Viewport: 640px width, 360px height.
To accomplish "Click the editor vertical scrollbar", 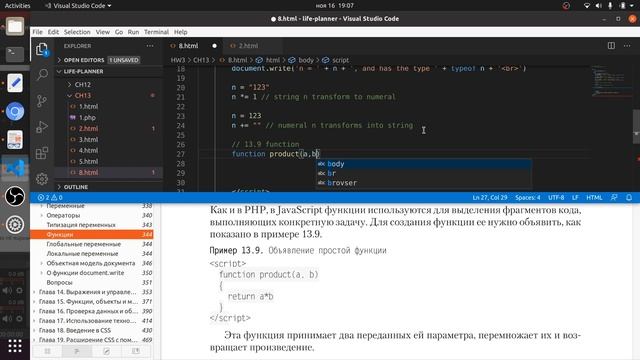I will pos(636,127).
